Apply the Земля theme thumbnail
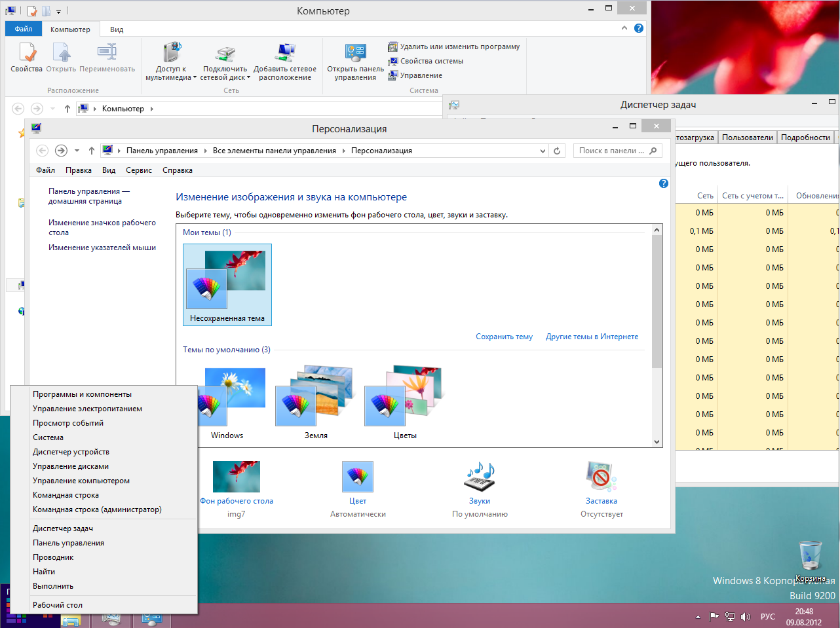This screenshot has height=628, width=840. 316,403
